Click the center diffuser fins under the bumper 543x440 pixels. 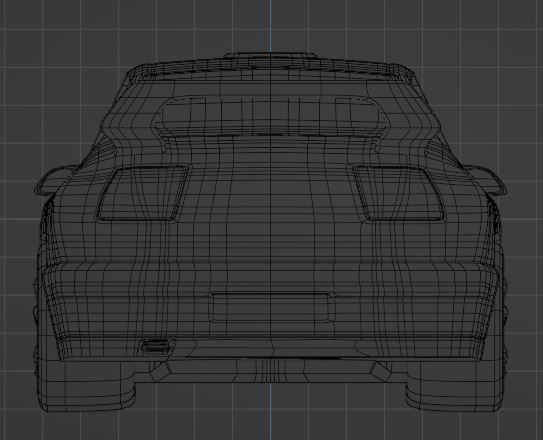coord(271,371)
